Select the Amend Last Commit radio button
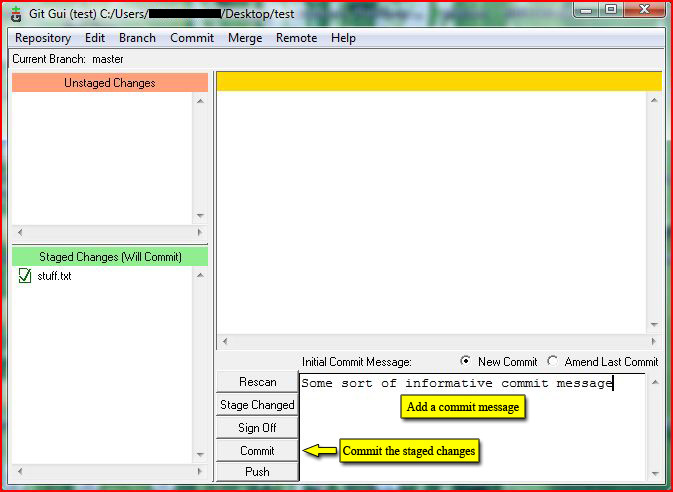Screen dimensions: 673x492 [553, 361]
